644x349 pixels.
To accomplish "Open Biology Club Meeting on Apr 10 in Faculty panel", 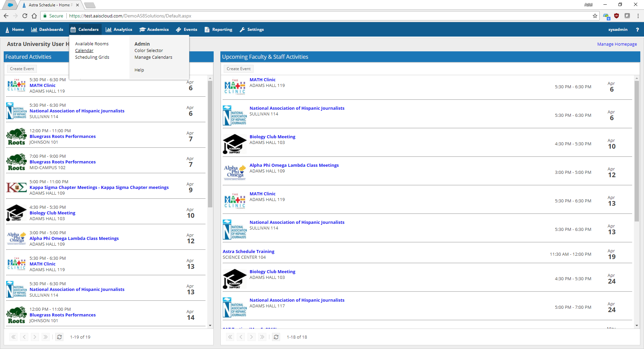I will (x=272, y=137).
